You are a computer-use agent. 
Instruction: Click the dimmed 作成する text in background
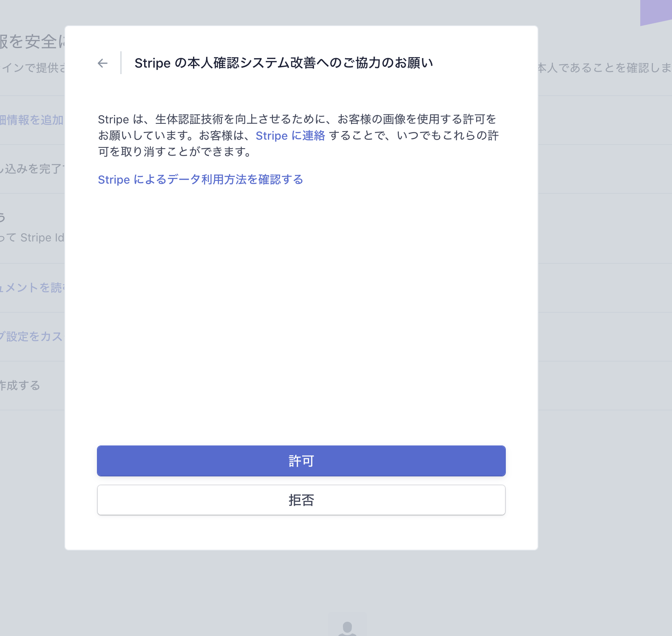20,386
